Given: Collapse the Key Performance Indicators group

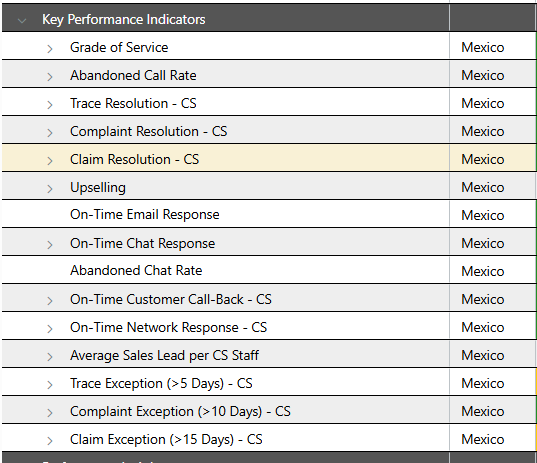Looking at the screenshot, I should pyautogui.click(x=22, y=21).
